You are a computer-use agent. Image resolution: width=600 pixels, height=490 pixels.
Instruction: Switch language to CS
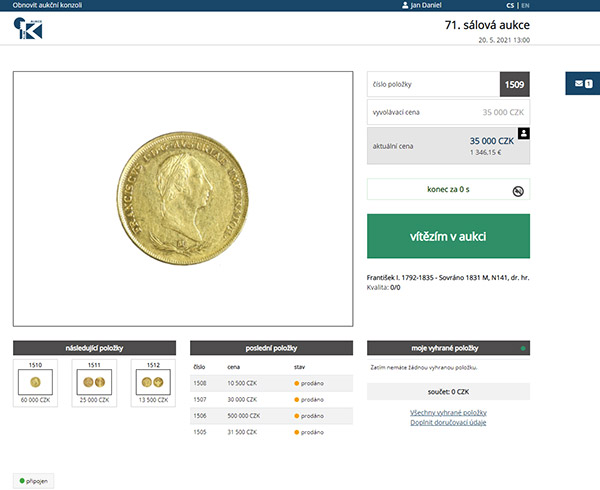512,5
